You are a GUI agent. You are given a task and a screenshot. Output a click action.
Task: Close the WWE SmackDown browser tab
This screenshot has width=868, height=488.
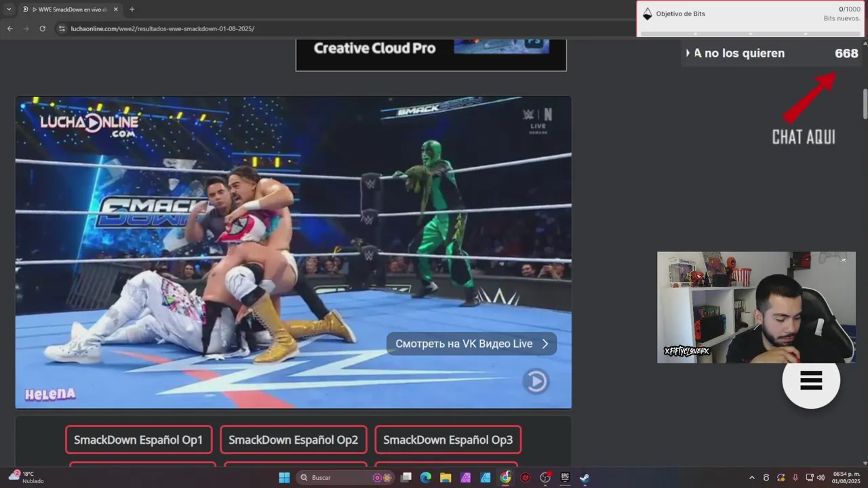point(116,9)
